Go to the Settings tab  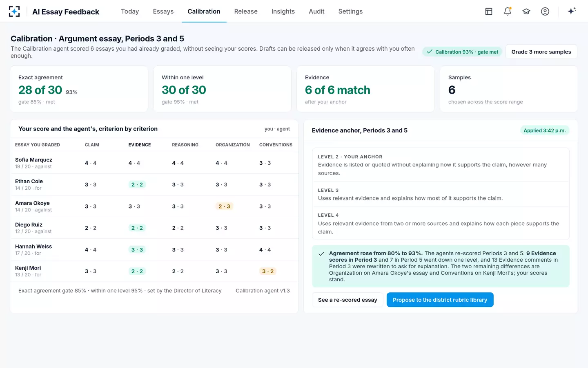pyautogui.click(x=350, y=11)
